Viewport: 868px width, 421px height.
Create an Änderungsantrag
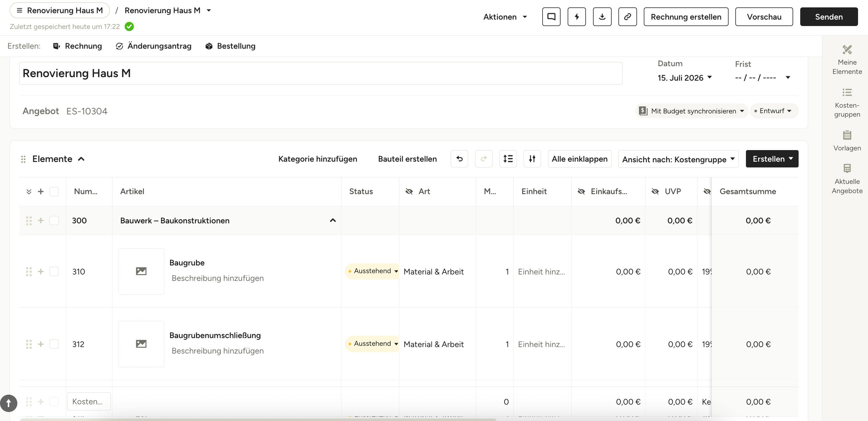[153, 46]
